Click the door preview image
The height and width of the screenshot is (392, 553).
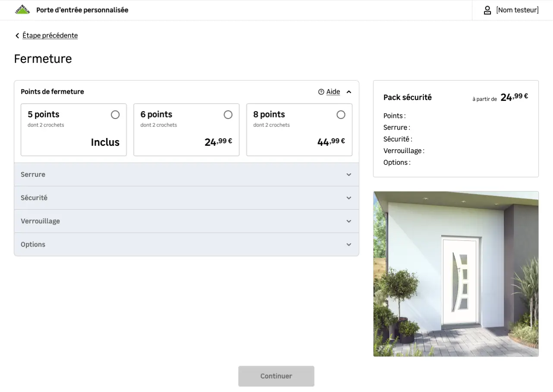click(456, 274)
